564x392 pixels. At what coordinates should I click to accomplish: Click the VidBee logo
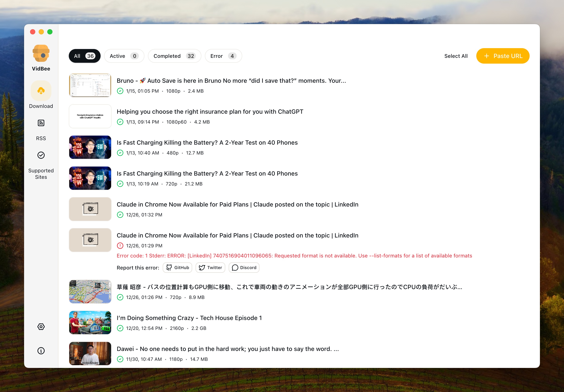[41, 54]
